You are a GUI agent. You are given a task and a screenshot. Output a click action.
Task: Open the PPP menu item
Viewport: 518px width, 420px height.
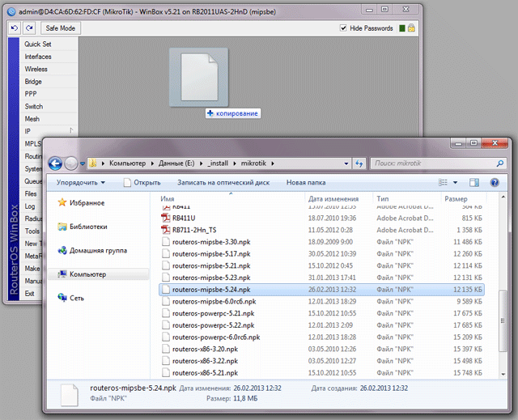31,94
